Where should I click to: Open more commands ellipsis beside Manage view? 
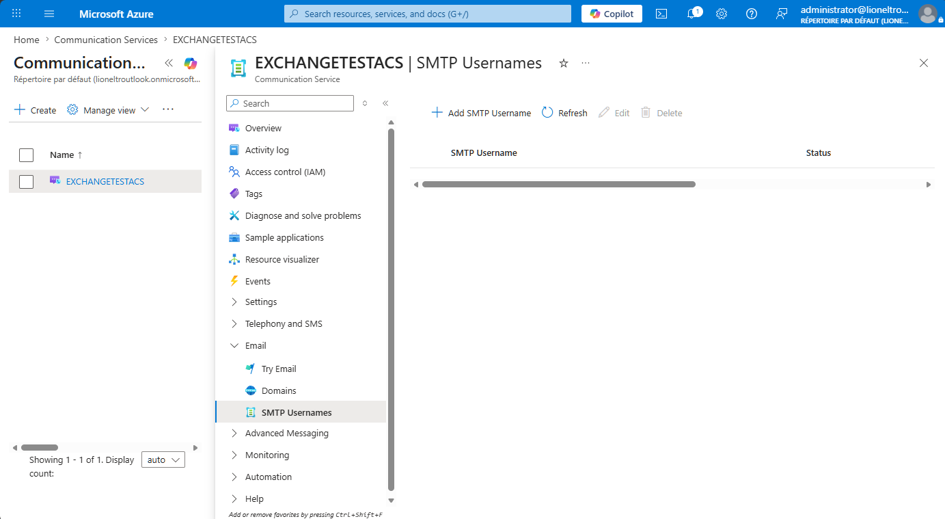pos(168,110)
